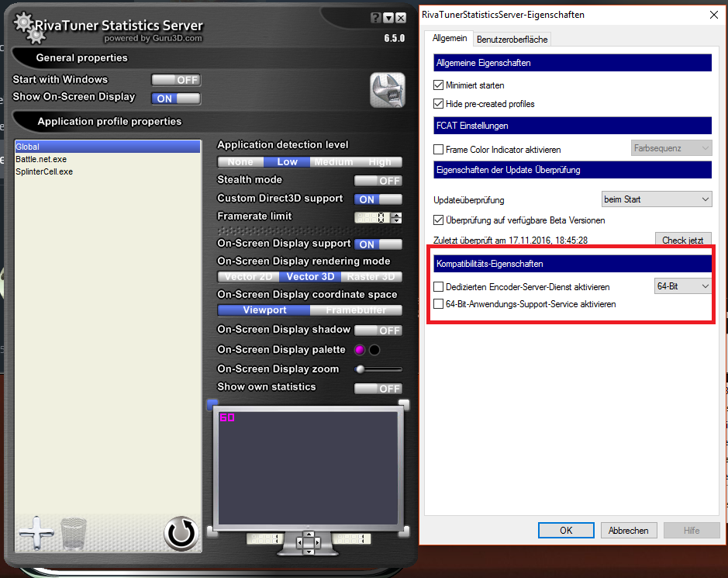This screenshot has height=578, width=728.
Task: Toggle Stealth mode switch
Action: point(378,181)
